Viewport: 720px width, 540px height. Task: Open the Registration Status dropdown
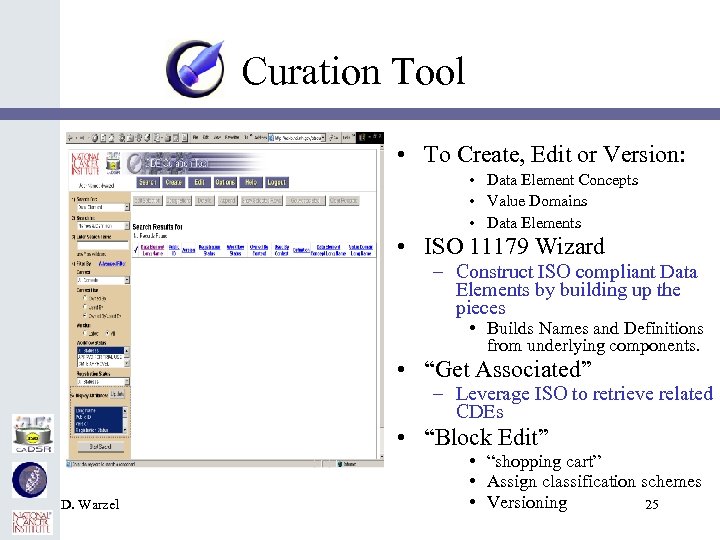click(103, 382)
